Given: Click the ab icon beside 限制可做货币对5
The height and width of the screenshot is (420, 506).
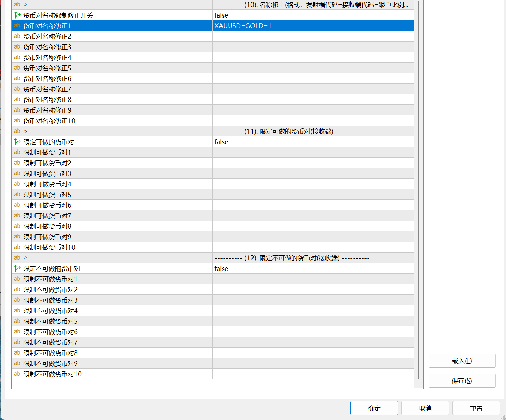Looking at the screenshot, I should (17, 195).
